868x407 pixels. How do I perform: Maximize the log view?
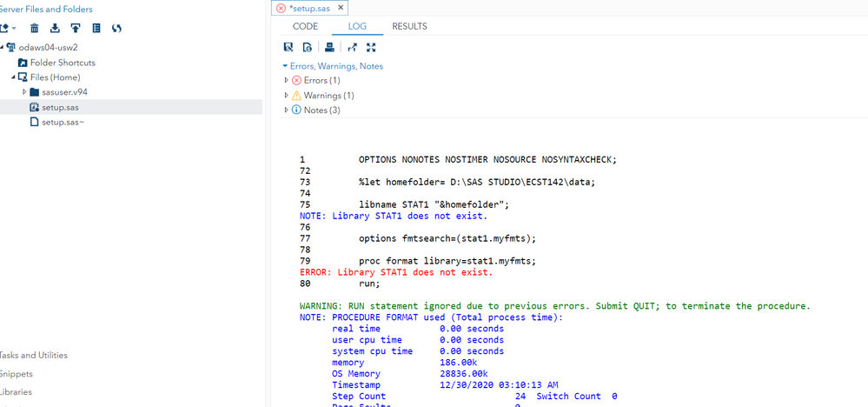tap(371, 47)
